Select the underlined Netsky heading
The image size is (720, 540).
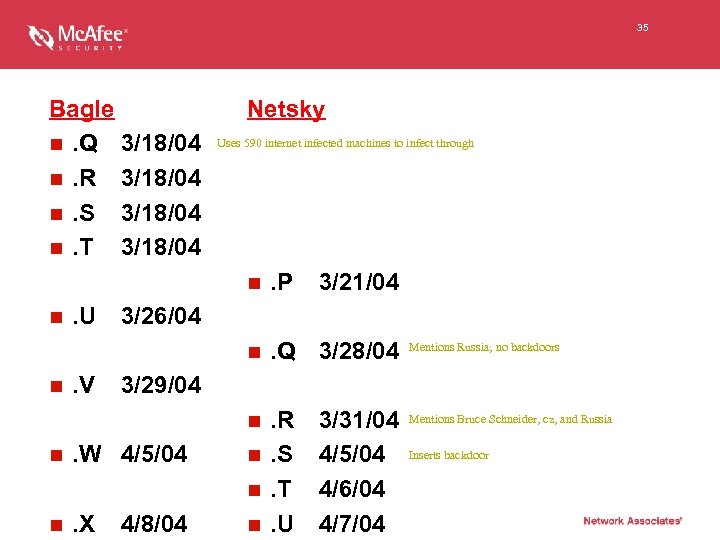pos(287,109)
